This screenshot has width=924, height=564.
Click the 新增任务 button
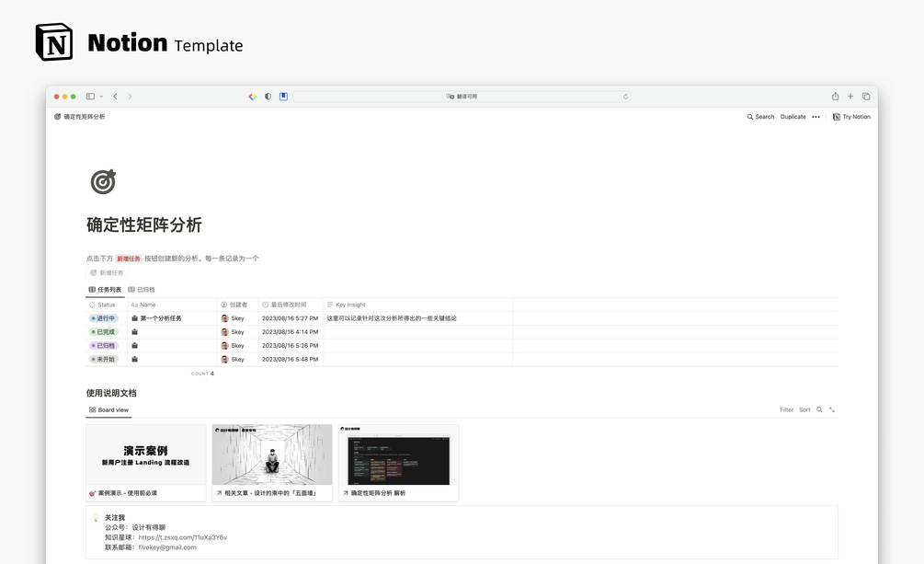[107, 272]
